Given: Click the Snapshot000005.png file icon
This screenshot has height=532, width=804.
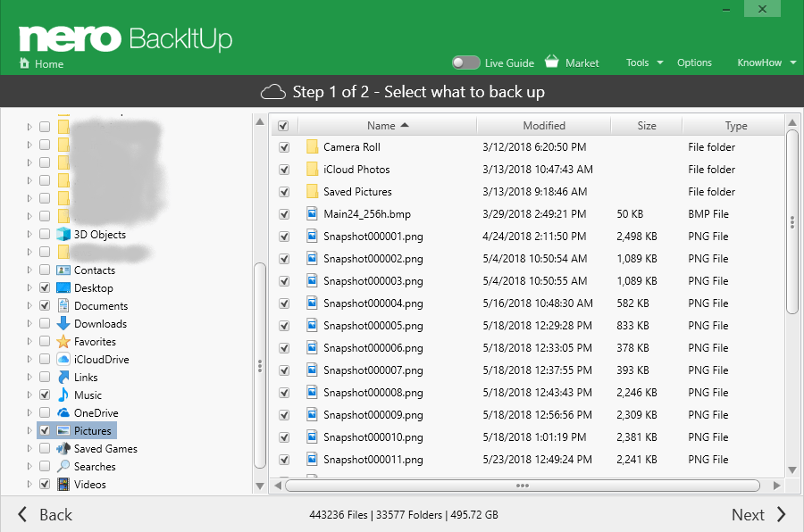Looking at the screenshot, I should [312, 325].
